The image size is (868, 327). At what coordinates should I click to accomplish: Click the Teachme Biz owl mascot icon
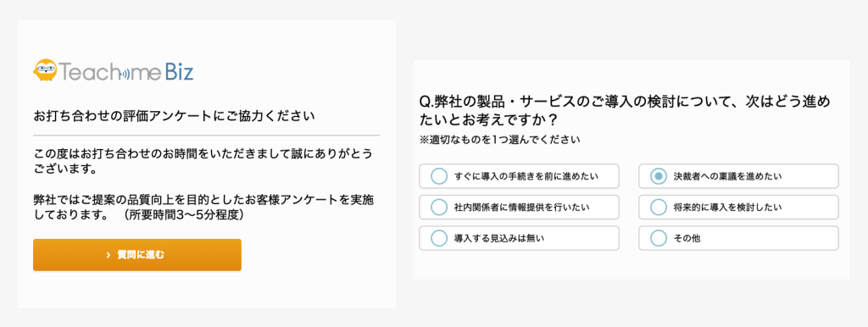pos(44,70)
